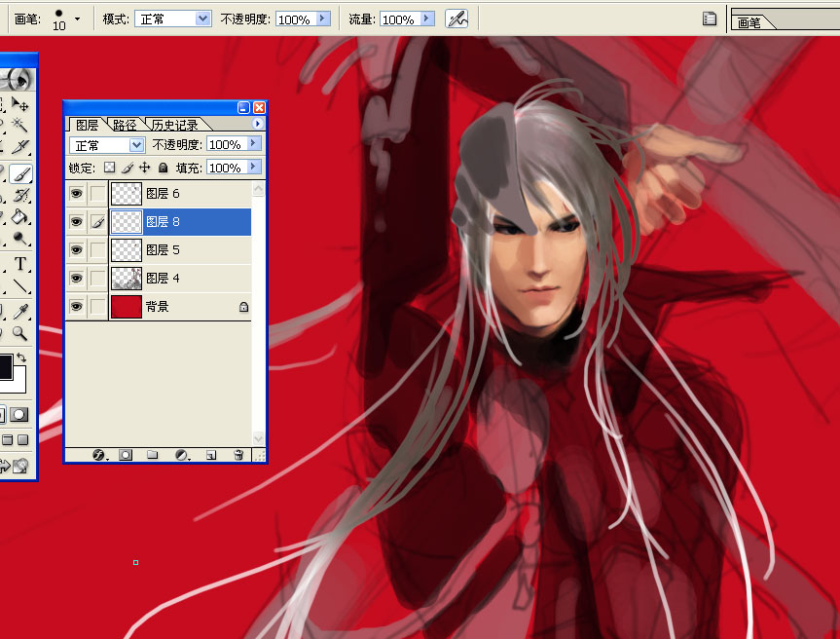
Task: Toggle lock transparent pixels
Action: coord(109,168)
